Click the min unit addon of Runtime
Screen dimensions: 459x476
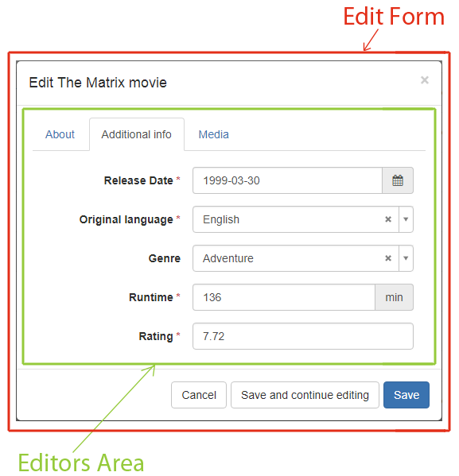coord(394,297)
